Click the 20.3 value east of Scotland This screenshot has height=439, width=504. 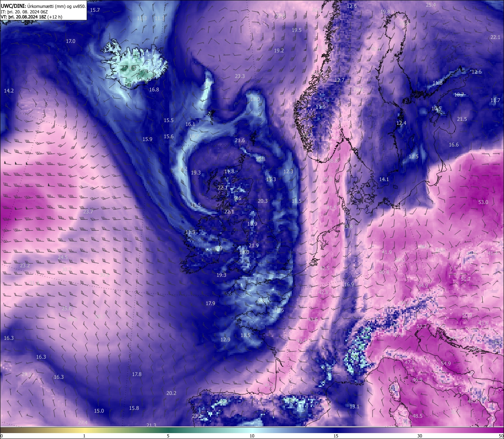(263, 201)
